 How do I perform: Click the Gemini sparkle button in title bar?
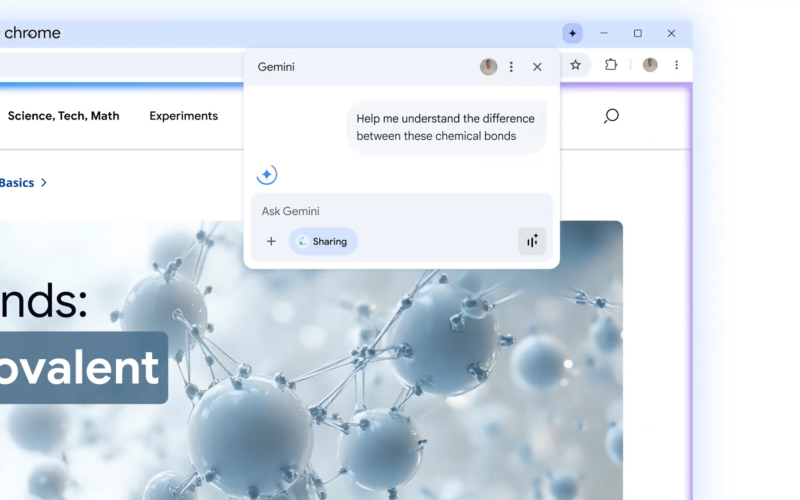572,33
